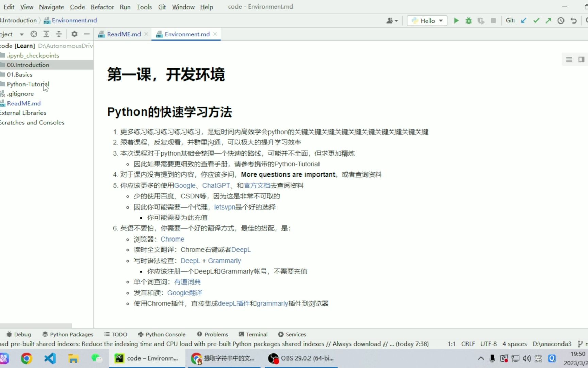
Task: Open the Google link in preview
Action: coord(185,185)
